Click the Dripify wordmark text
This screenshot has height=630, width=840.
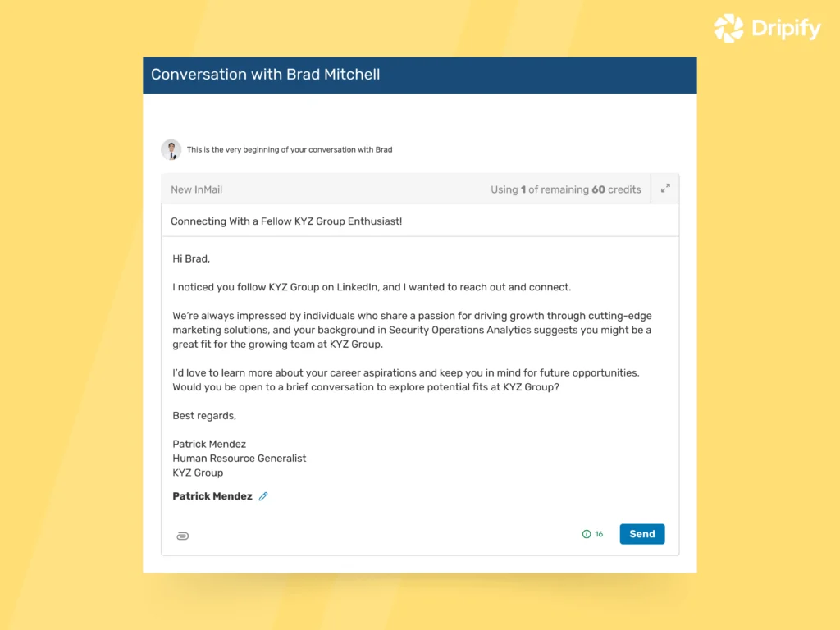783,28
